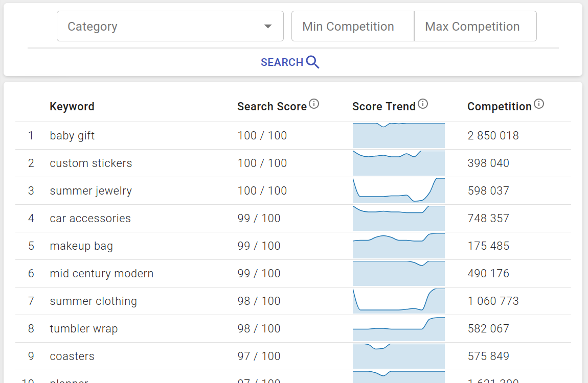Select the keyword 'mid century modern'

point(102,274)
